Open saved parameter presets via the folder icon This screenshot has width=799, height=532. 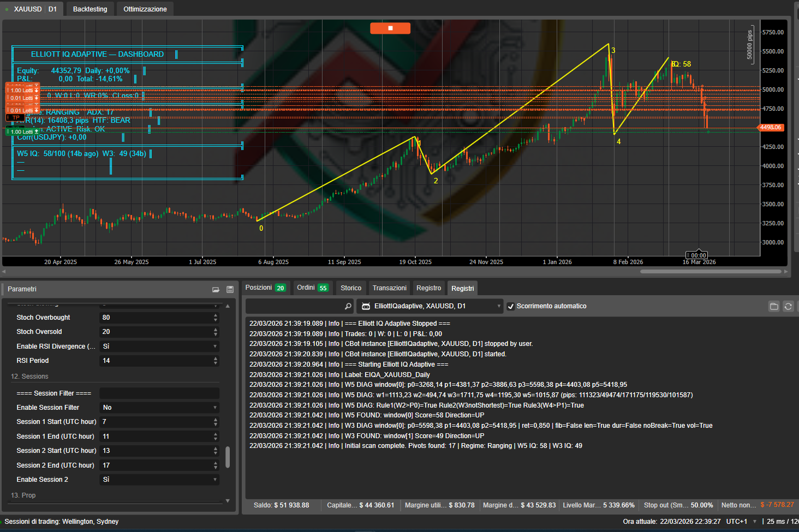216,289
